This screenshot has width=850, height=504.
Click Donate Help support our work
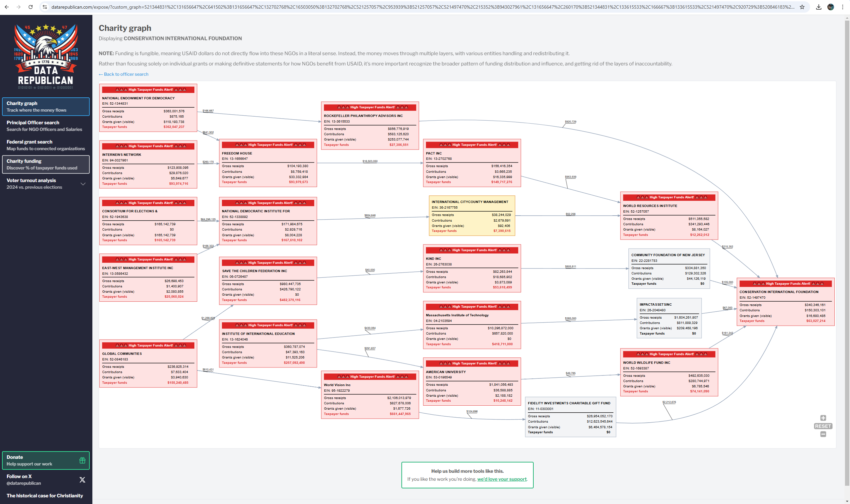point(46,460)
